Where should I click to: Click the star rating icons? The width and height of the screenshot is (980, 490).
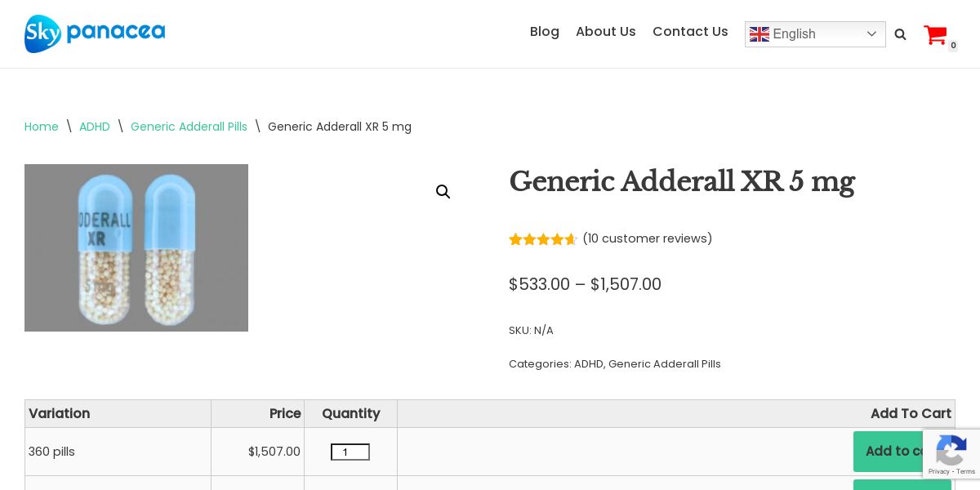coord(543,239)
